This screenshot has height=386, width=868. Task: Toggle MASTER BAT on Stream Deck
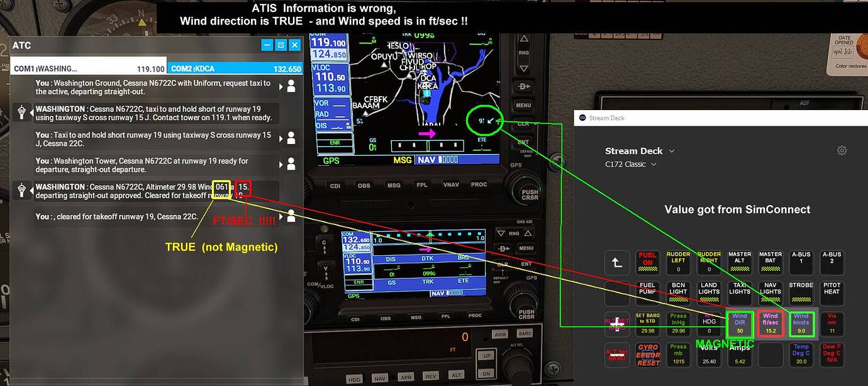[x=770, y=262]
